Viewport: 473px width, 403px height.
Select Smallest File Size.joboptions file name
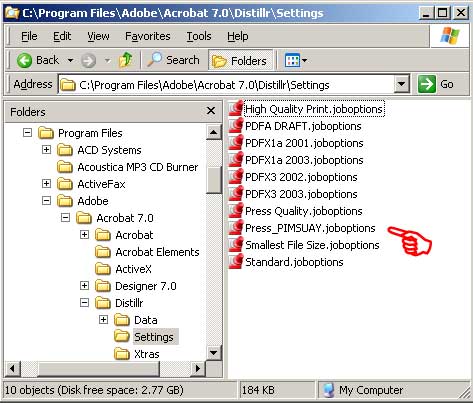(312, 245)
